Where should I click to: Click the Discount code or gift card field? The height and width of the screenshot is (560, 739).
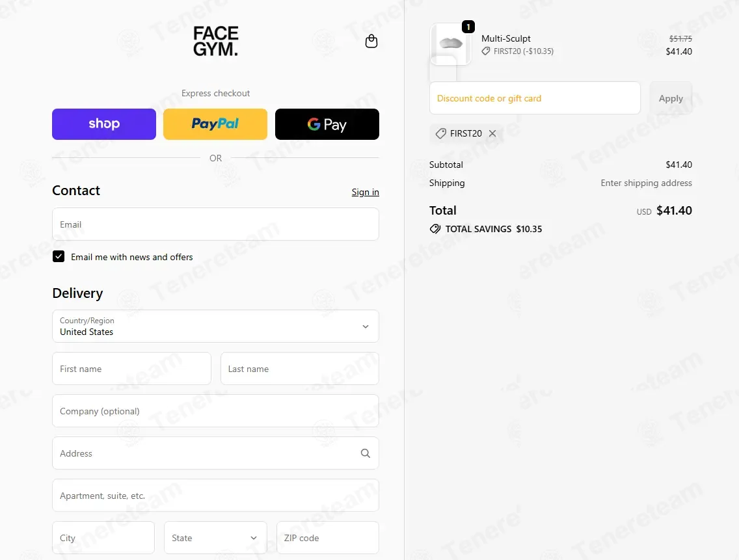point(535,98)
